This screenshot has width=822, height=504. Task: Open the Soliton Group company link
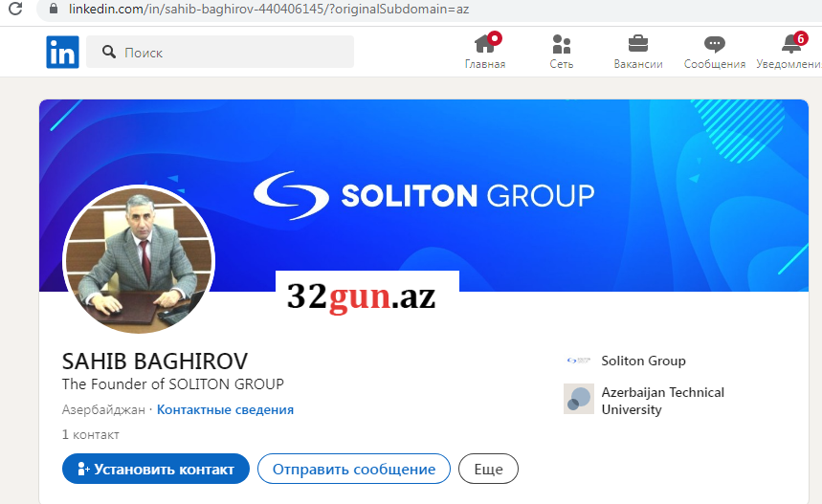click(643, 361)
